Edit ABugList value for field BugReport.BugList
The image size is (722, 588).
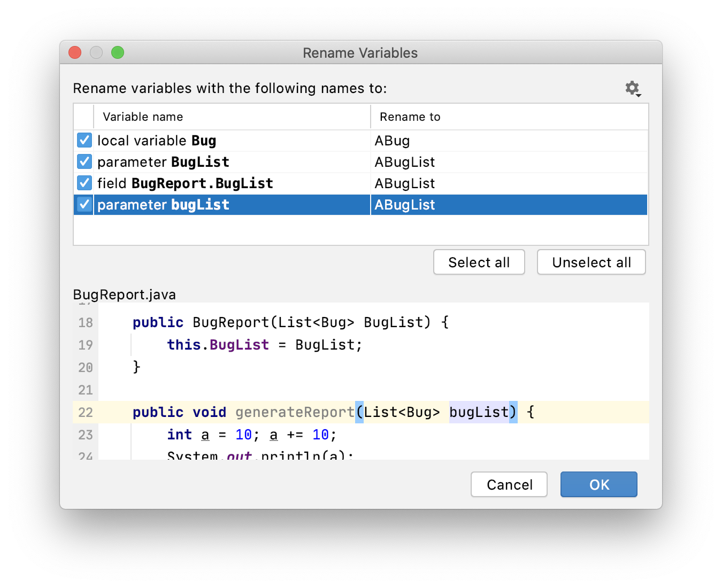(509, 183)
